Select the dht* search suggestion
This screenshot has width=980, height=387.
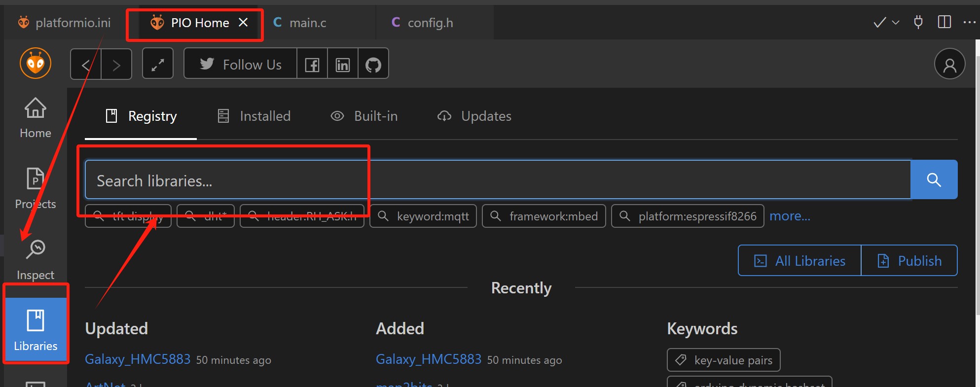[x=206, y=216]
